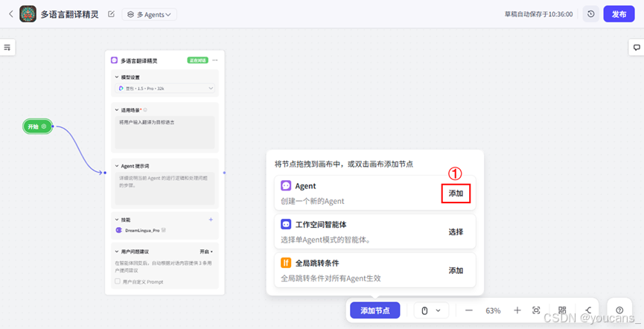
Task: Open version history clock icon
Action: 590,14
